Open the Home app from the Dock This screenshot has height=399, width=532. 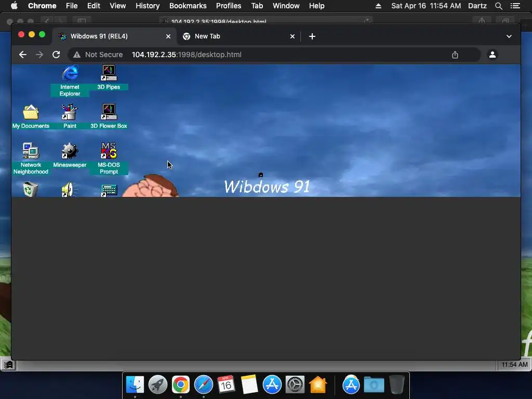[318, 385]
